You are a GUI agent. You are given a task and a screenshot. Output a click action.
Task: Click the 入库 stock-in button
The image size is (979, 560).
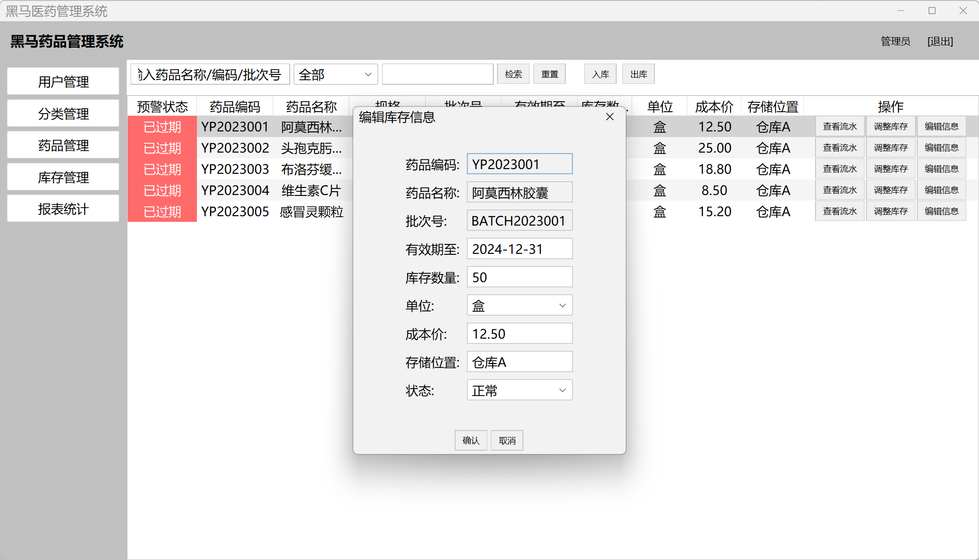600,74
